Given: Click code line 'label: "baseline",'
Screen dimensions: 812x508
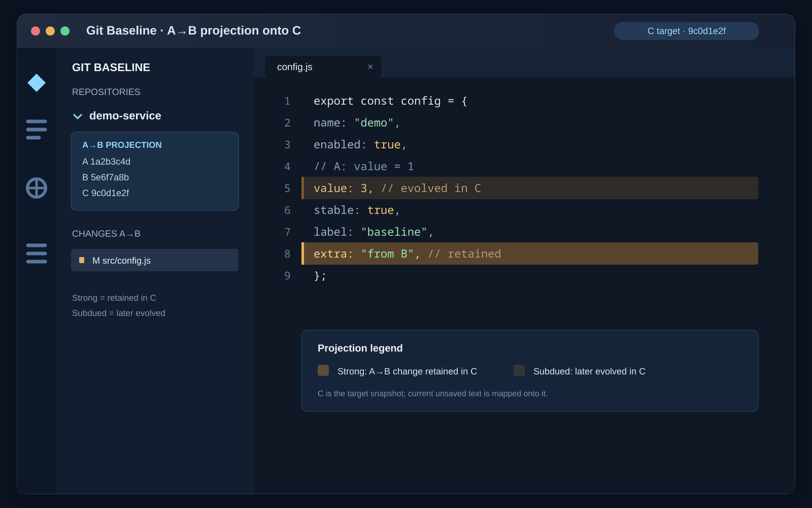Looking at the screenshot, I should tap(374, 232).
